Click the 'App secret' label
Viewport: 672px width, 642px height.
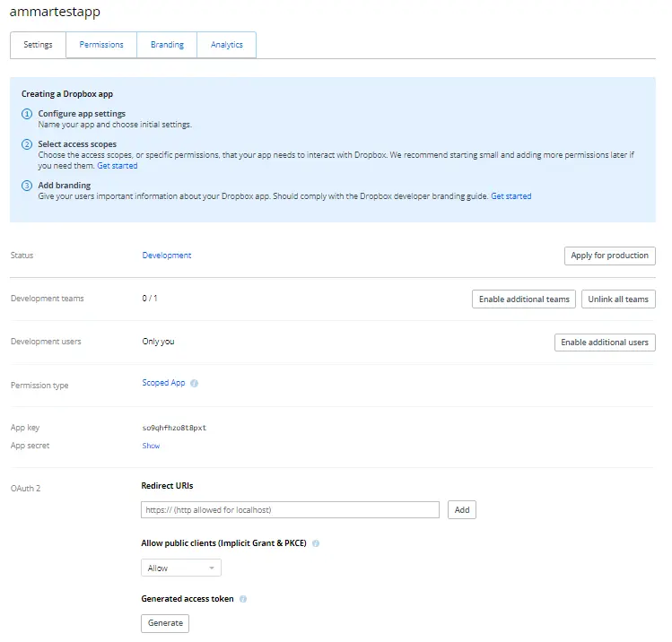click(30, 446)
